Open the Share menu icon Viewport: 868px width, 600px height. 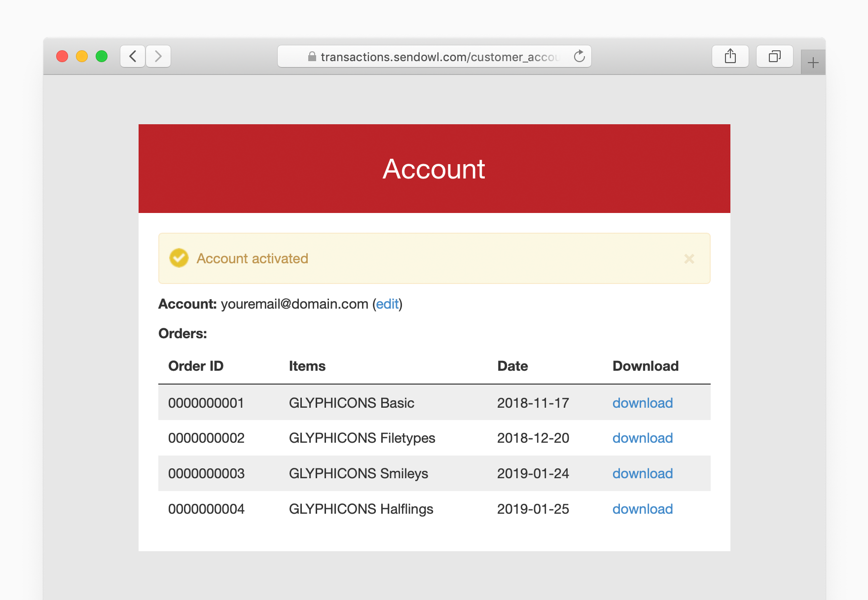730,56
